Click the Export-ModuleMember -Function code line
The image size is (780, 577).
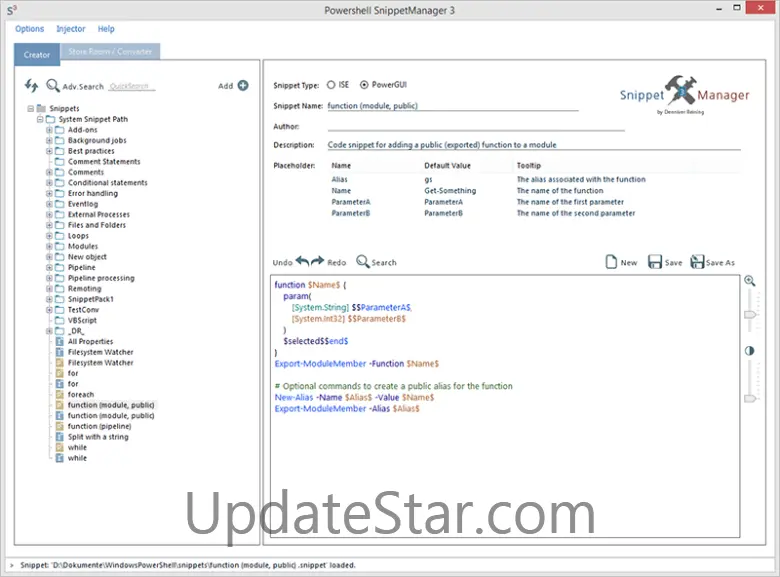click(x=357, y=364)
